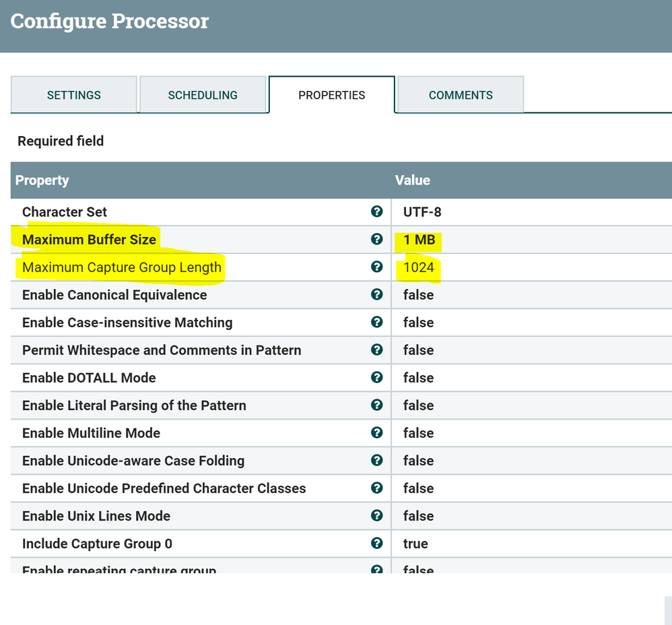The width and height of the screenshot is (672, 625).
Task: Click help icon for Enable Unix Lines Mode
Action: [376, 515]
